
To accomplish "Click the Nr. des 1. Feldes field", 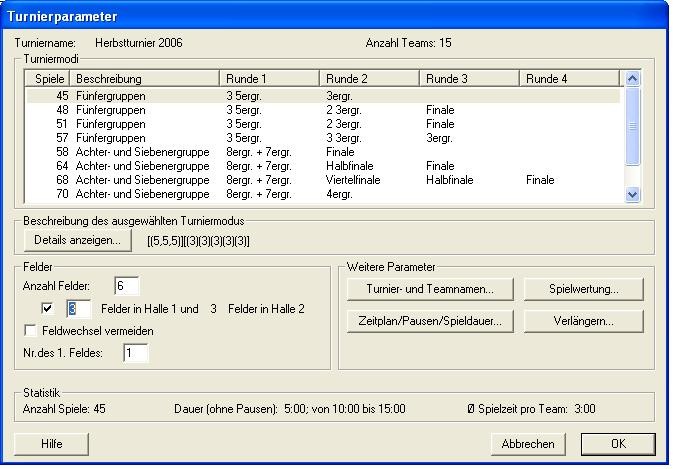I will pos(135,352).
